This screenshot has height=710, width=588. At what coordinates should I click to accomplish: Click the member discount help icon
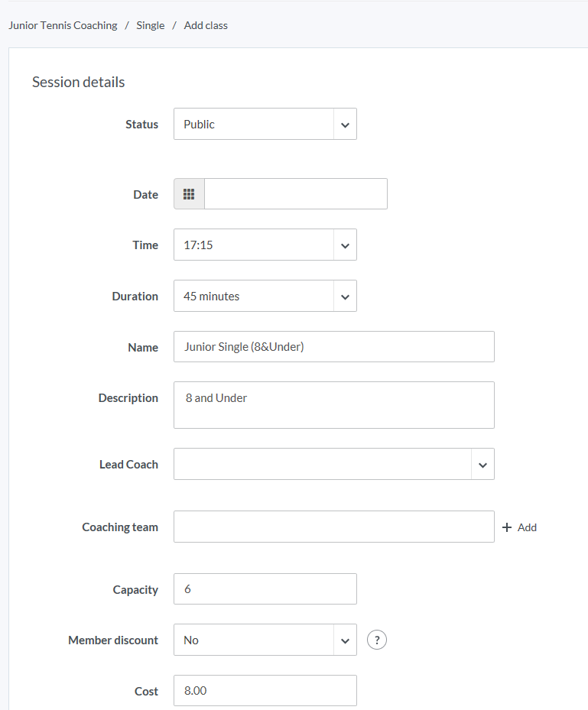377,640
